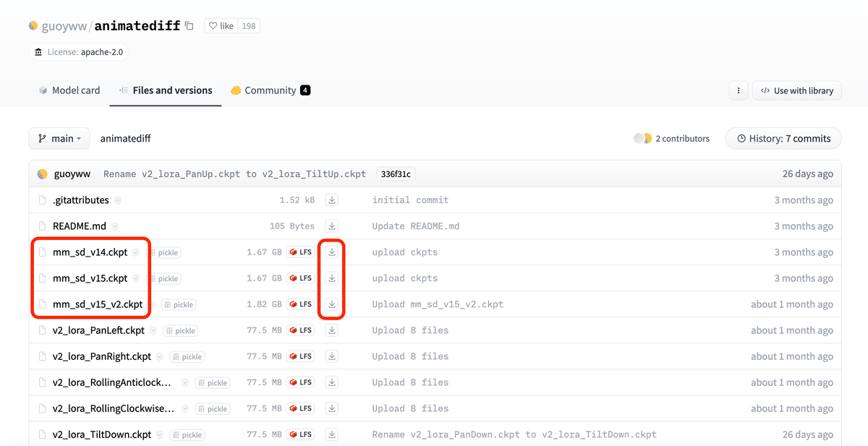This screenshot has height=446, width=868.
Task: Click LFS badge on mm_sd_v14.ckpt row
Action: 300,252
